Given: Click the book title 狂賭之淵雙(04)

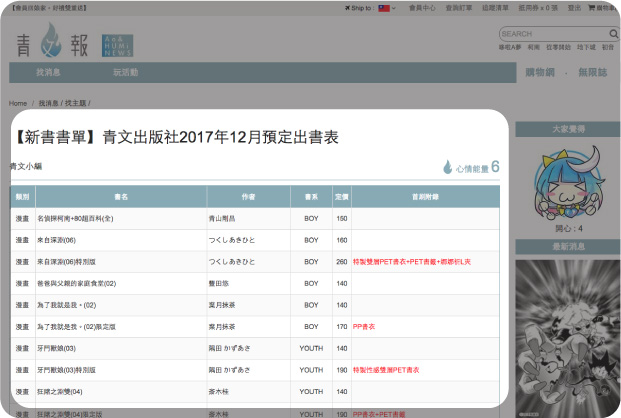Looking at the screenshot, I should (60, 392).
